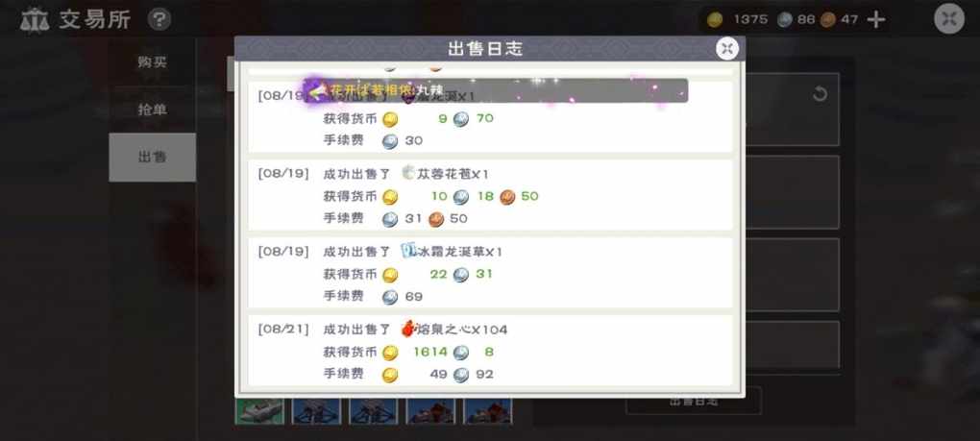The image size is (980, 441).
Task: Click the 出售日志 button at bottom
Action: [693, 401]
